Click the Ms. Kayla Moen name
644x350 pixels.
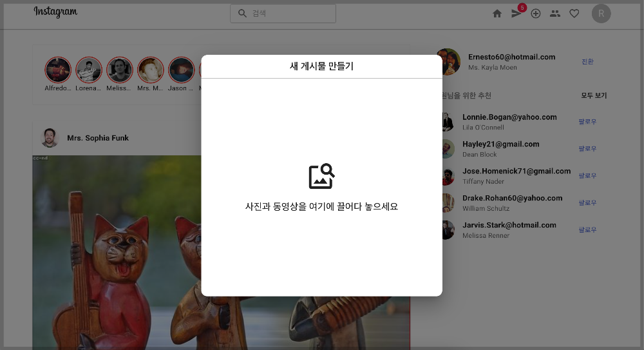pyautogui.click(x=493, y=68)
